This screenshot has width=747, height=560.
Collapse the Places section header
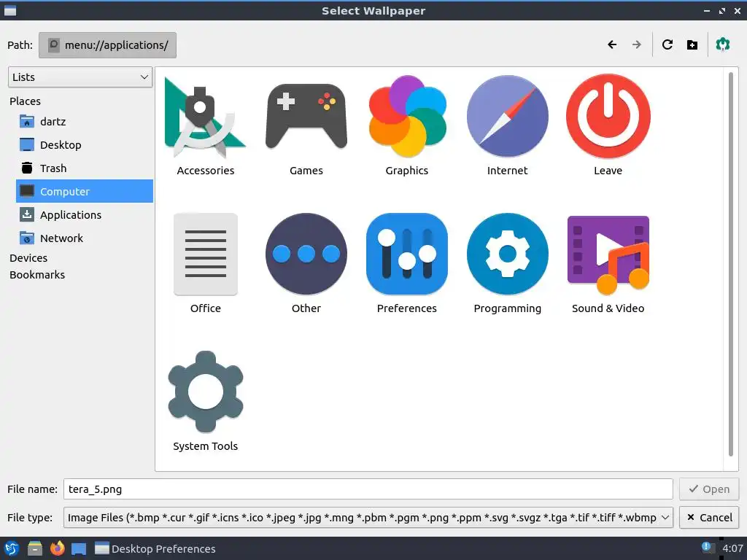coord(26,101)
